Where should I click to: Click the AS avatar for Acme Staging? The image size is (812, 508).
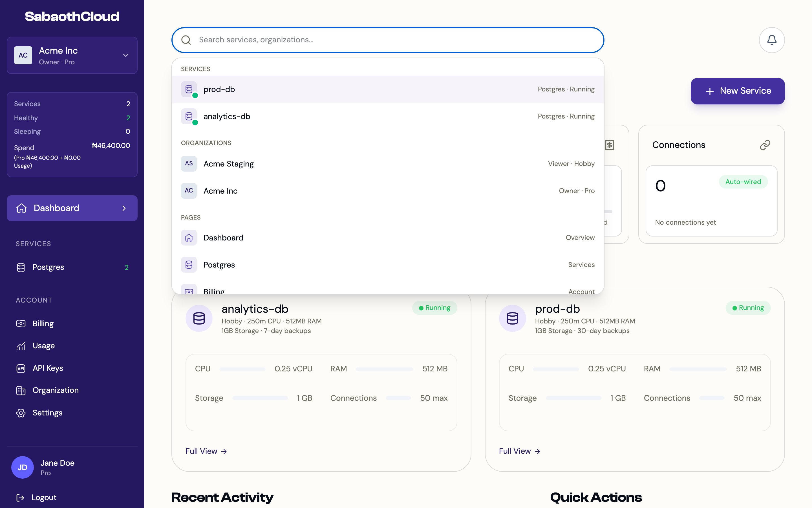click(189, 164)
